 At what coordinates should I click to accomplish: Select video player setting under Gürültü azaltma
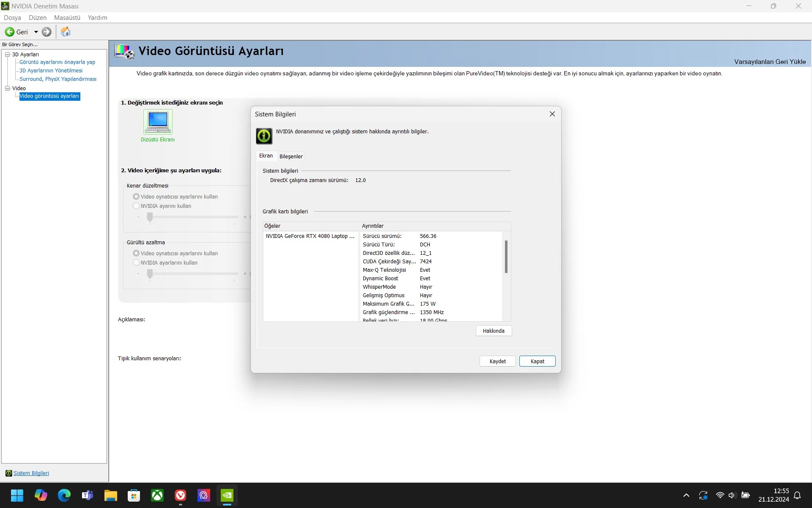(136, 253)
